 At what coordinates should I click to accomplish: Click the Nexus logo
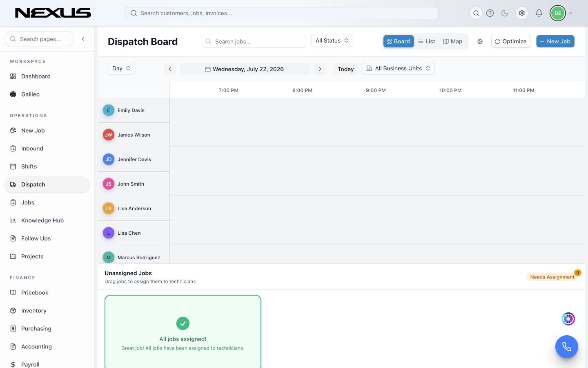53,13
